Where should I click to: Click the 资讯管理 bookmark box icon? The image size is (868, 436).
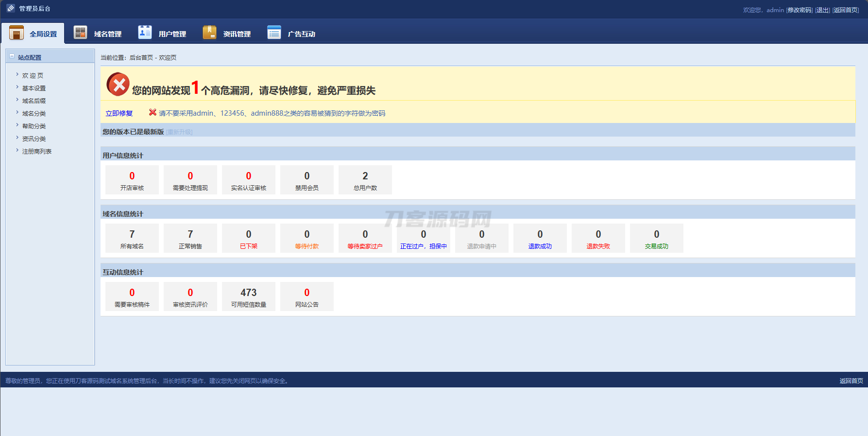(x=209, y=33)
